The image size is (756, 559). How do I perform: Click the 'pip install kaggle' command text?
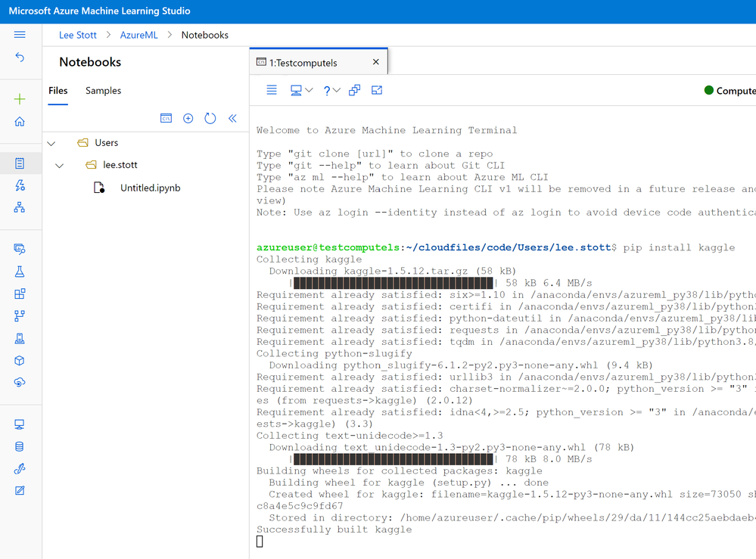[679, 247]
